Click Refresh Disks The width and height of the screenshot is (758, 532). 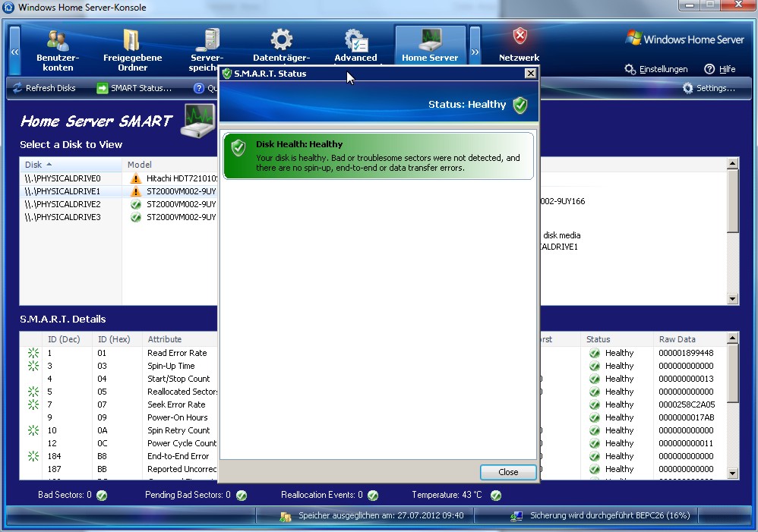click(x=44, y=88)
